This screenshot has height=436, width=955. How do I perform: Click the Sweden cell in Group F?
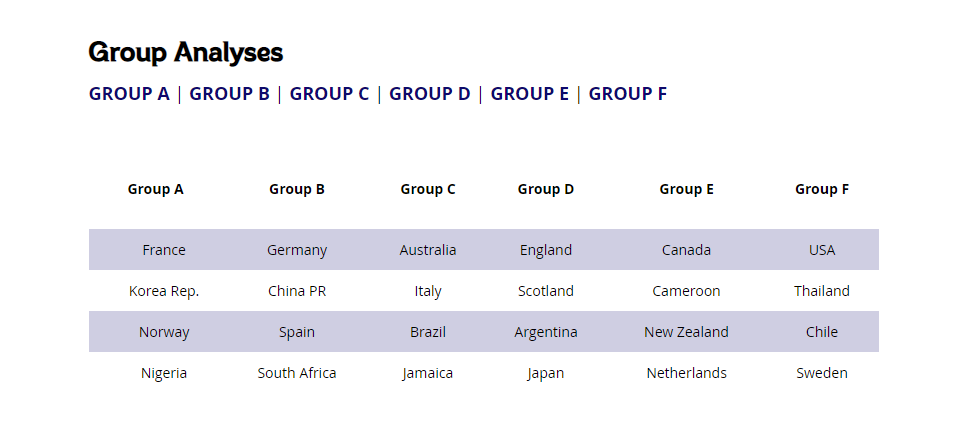(x=822, y=373)
